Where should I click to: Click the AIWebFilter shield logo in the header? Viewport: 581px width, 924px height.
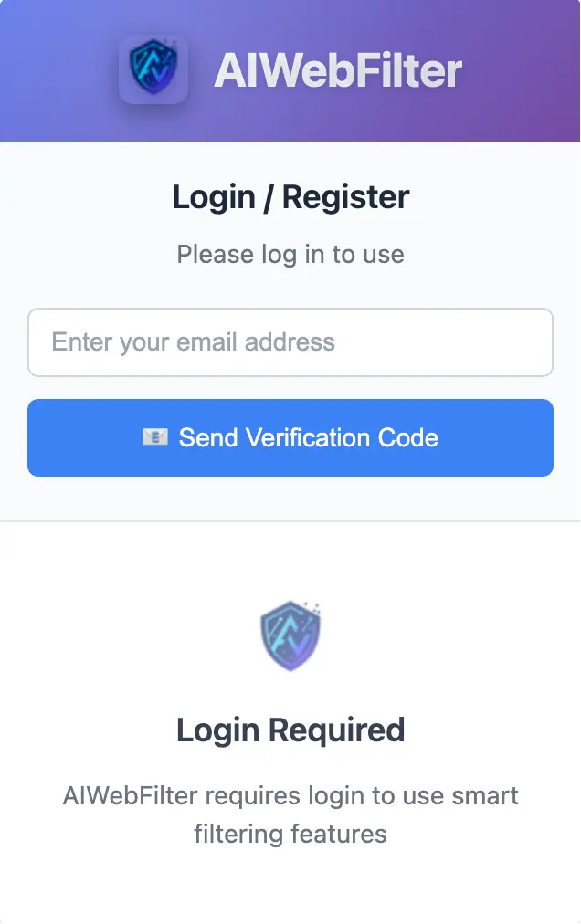(153, 69)
